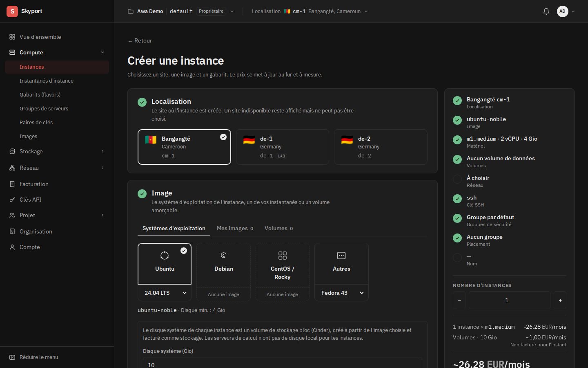
Task: Click the ssh Clé SSH summary step
Action: tap(510, 201)
